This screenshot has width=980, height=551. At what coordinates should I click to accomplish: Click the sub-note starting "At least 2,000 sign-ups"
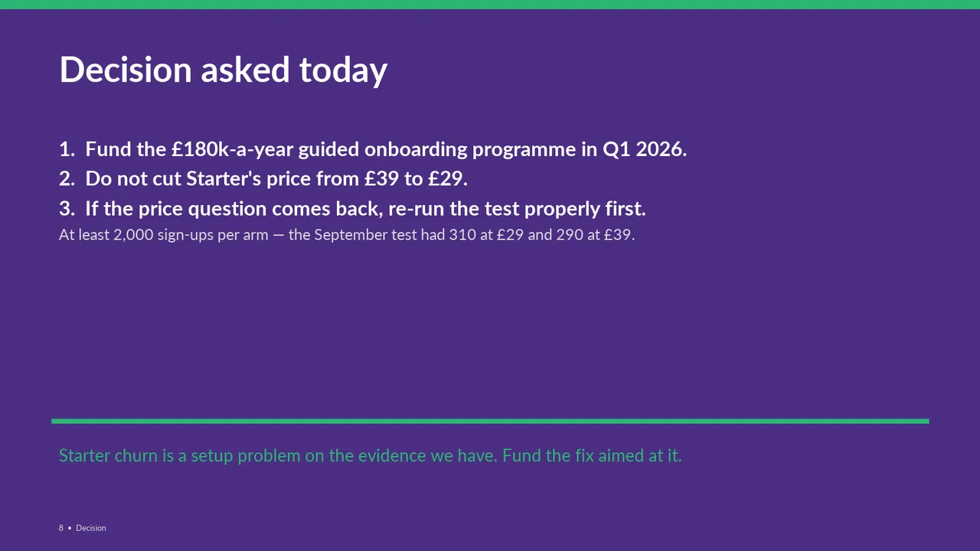click(347, 235)
